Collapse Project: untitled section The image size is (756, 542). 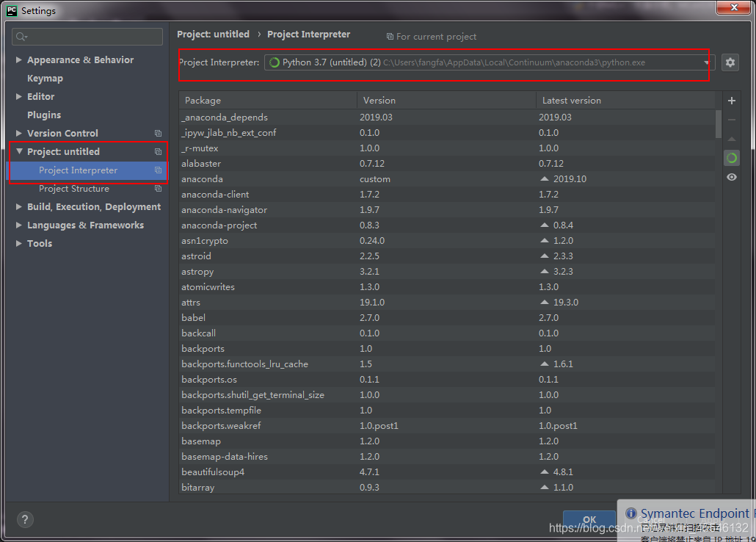19,151
